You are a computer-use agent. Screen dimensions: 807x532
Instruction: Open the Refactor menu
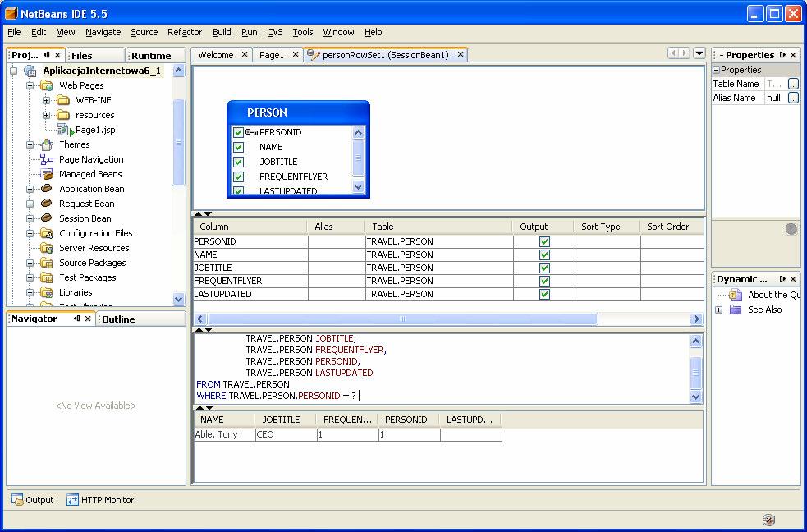click(x=184, y=32)
